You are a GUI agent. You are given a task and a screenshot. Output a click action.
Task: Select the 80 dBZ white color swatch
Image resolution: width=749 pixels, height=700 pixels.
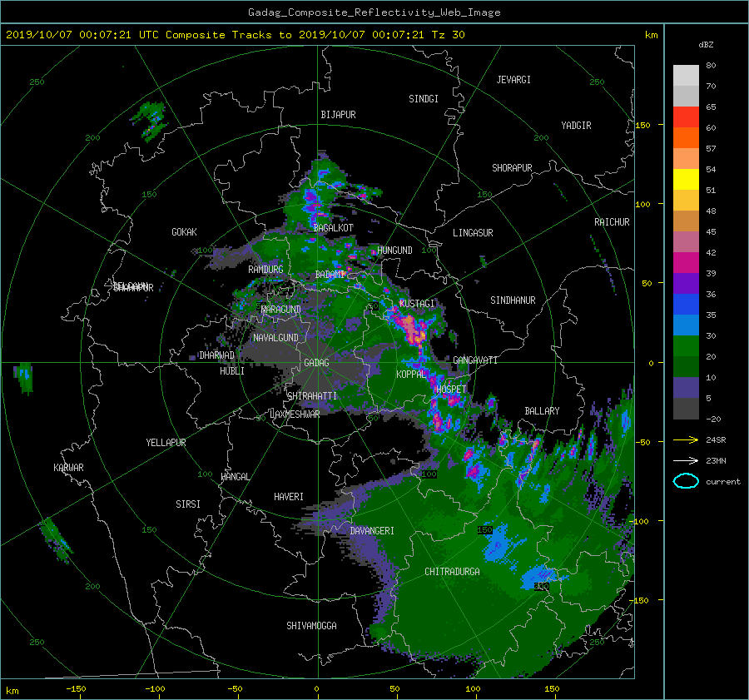pos(686,75)
